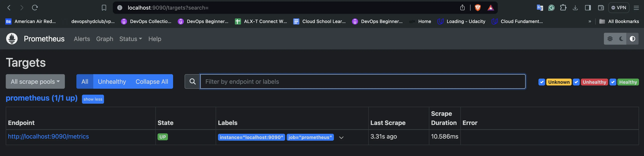Click the show less button
The image size is (644, 156).
pos(93,99)
